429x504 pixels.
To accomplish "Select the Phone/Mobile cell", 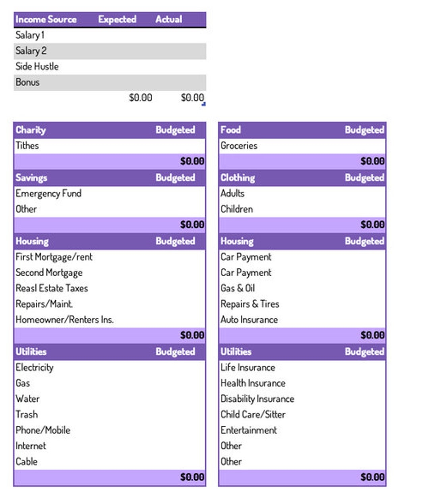I will point(43,430).
